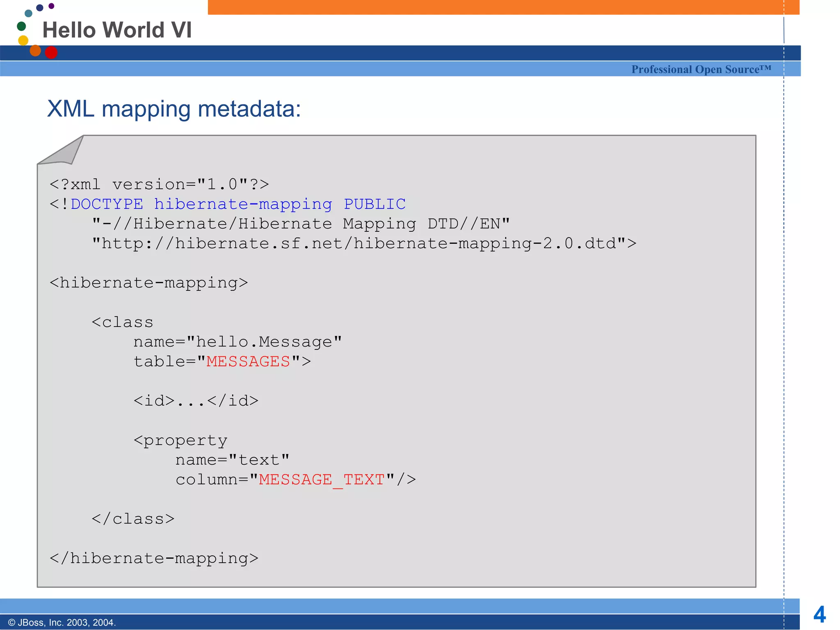Screen dimensions: 840x630
Task: Click the JBoss copyright footer text
Action: tap(62, 623)
